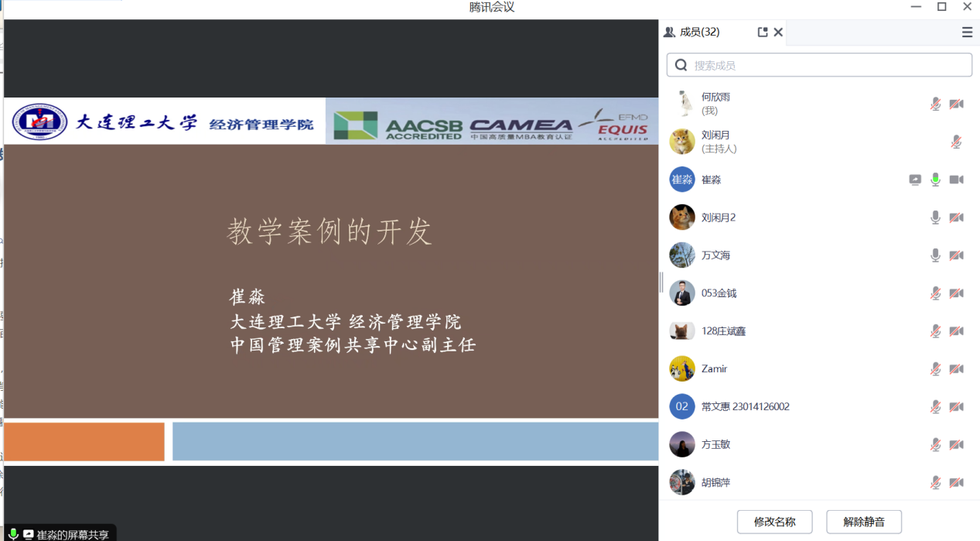This screenshot has width=980, height=541.
Task: Click 方玉敏's disabled camera icon
Action: 957,444
